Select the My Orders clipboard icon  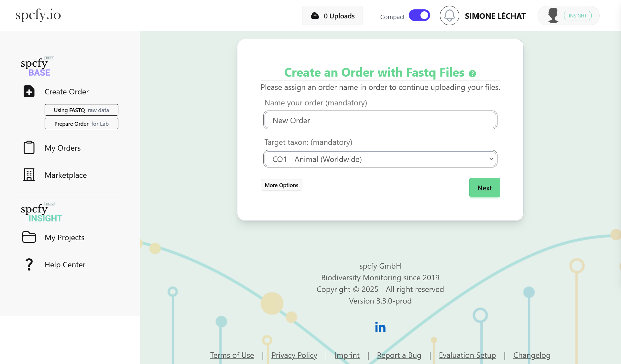[29, 147]
